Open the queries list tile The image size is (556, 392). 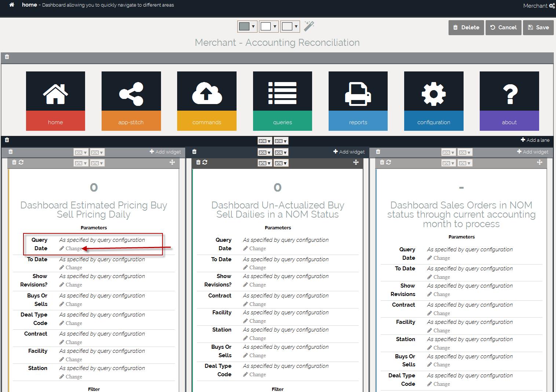tap(282, 101)
